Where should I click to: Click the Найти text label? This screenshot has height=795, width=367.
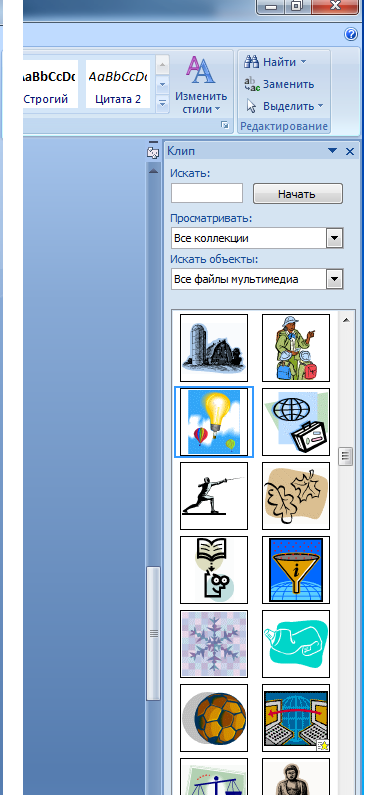[x=279, y=62]
